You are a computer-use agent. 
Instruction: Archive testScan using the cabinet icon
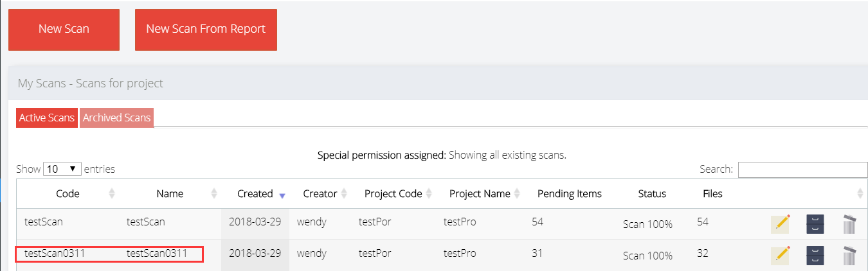tap(815, 224)
